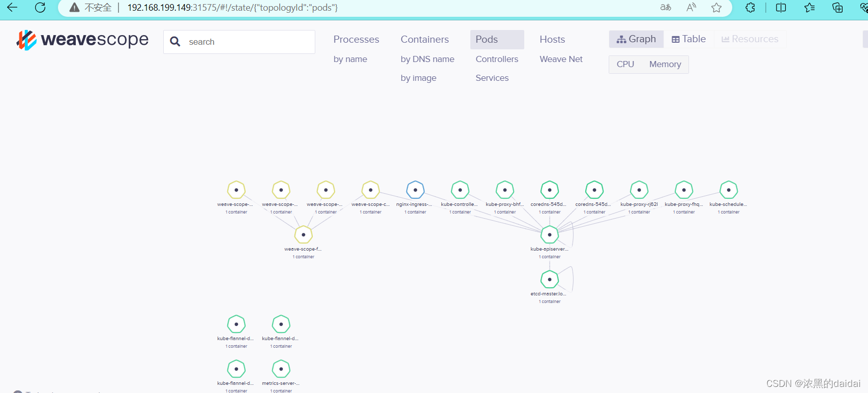Select the kube-controlle... pod node
This screenshot has width=868, height=393.
coord(460,190)
